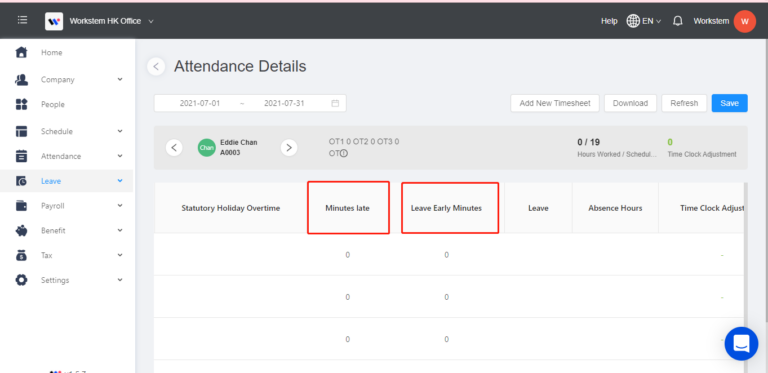
Task: Click the Refresh button
Action: tap(684, 103)
